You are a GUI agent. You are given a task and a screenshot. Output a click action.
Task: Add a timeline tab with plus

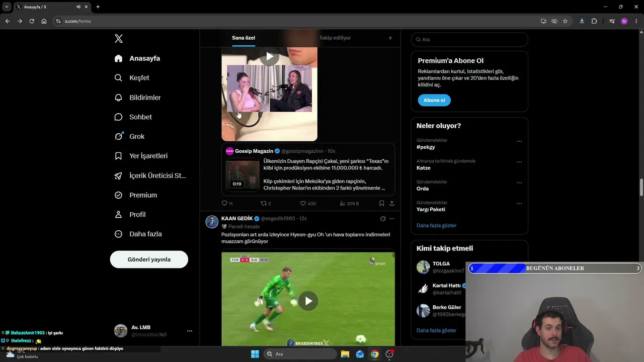tap(390, 38)
